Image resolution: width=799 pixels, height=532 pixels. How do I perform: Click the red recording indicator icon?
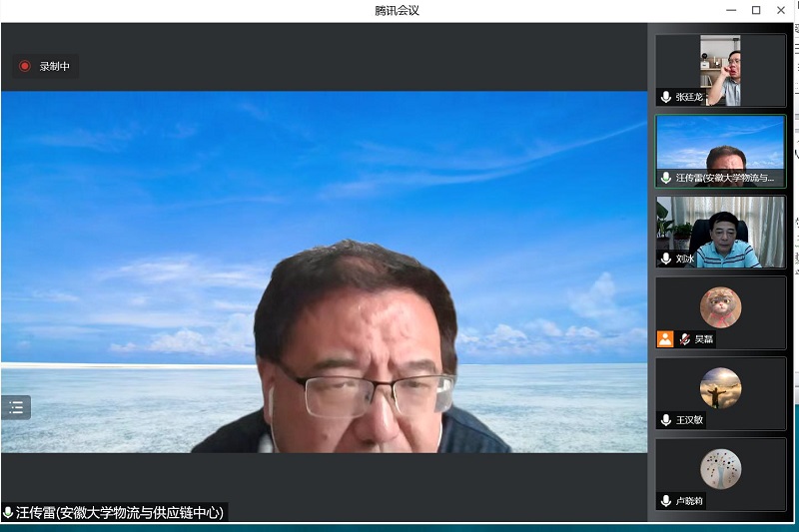click(x=25, y=67)
